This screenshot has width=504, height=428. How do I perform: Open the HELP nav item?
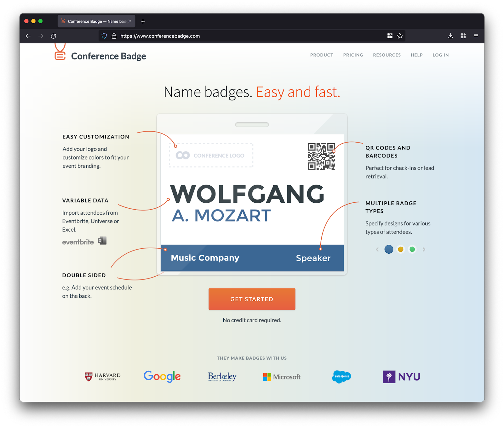click(x=417, y=55)
